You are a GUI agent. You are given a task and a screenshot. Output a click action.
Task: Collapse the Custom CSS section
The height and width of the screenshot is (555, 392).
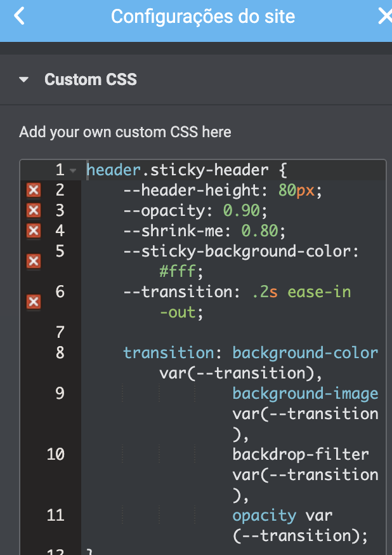tap(23, 79)
